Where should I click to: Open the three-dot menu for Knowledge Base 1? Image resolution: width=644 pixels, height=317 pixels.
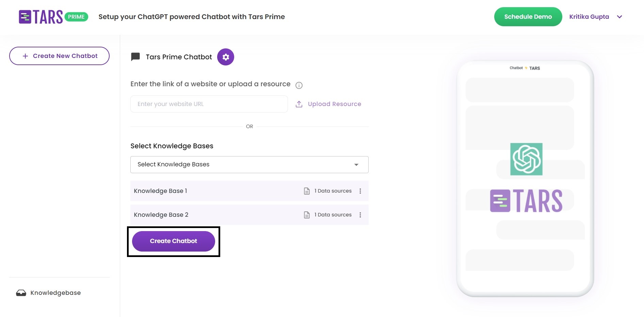360,191
